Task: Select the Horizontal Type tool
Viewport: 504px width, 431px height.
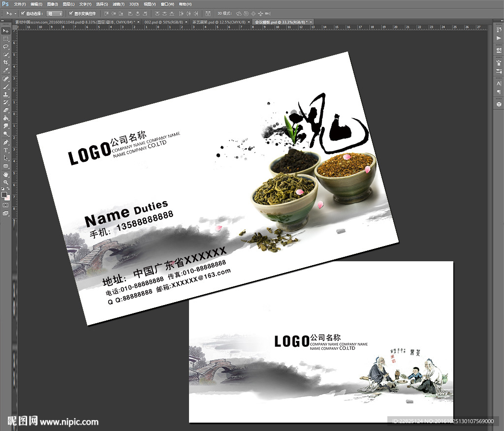Action: [x=6, y=150]
